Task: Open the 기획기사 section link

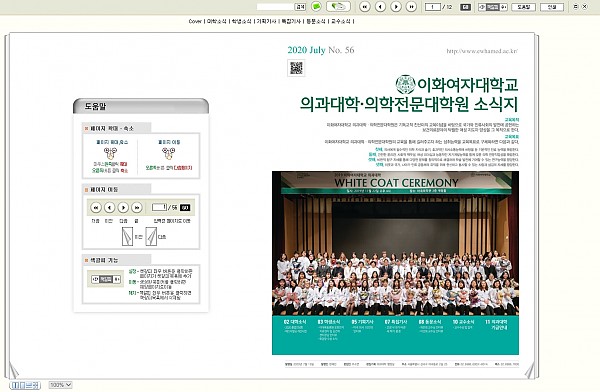Action: click(266, 21)
